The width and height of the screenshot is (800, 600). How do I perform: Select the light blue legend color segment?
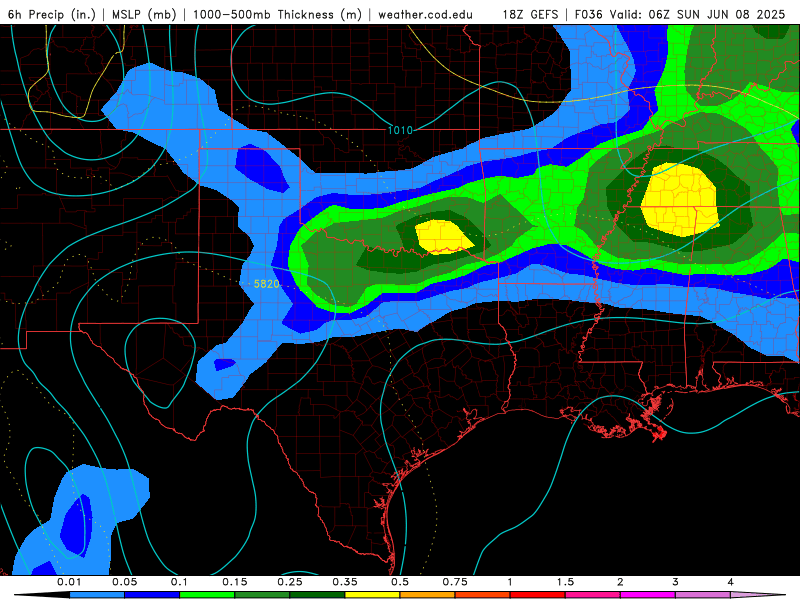tap(97, 595)
